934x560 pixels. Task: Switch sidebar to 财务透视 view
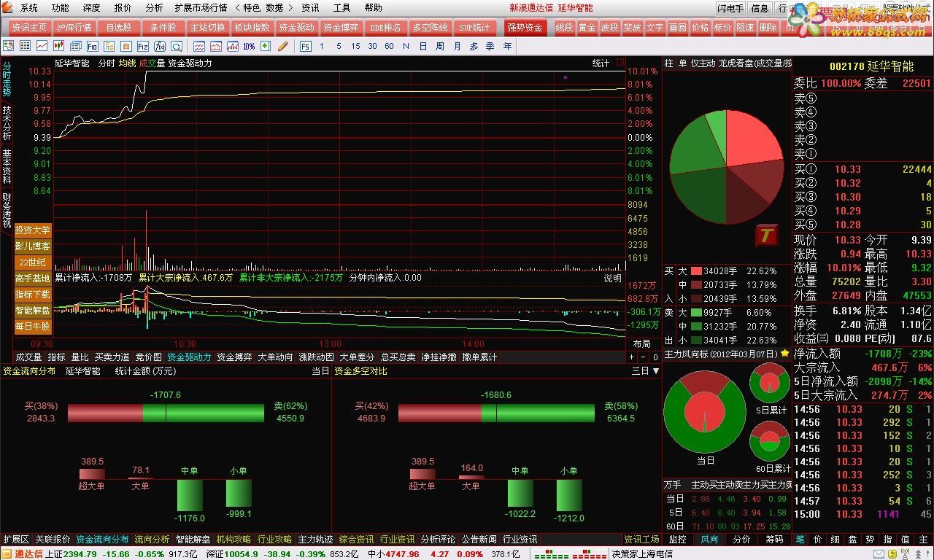point(7,210)
